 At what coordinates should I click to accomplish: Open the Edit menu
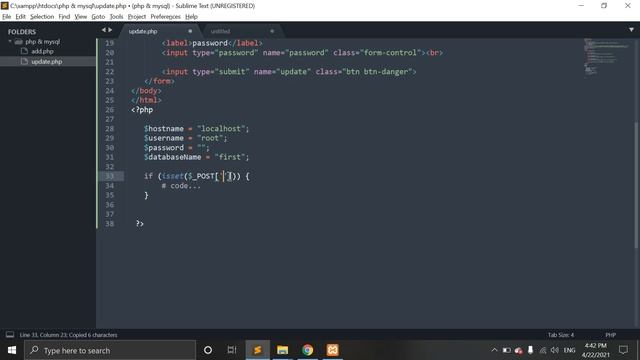tap(20, 17)
